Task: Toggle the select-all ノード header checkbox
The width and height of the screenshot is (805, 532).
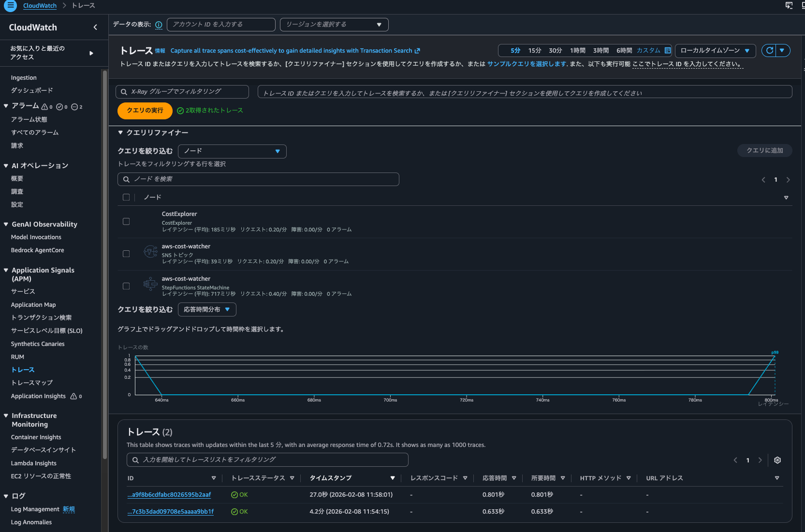Action: [x=126, y=197]
